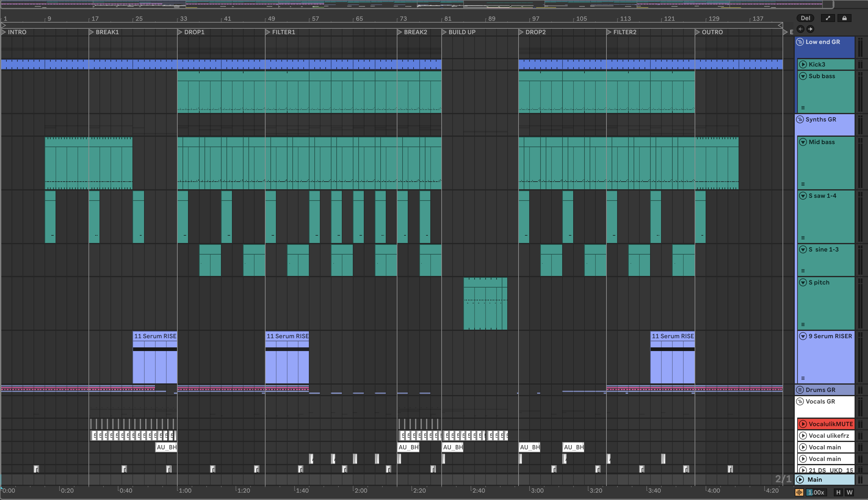This screenshot has height=500, width=868.
Task: Click the orange waveform optimize icon
Action: (799, 492)
